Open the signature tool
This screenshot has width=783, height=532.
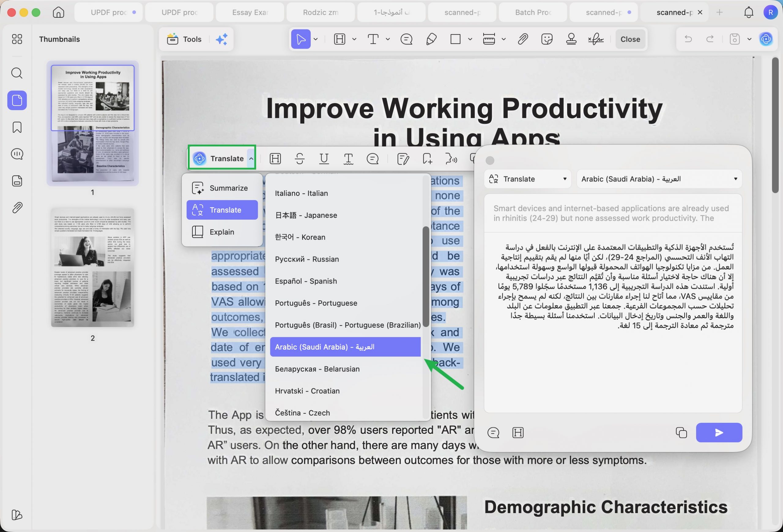(x=596, y=39)
